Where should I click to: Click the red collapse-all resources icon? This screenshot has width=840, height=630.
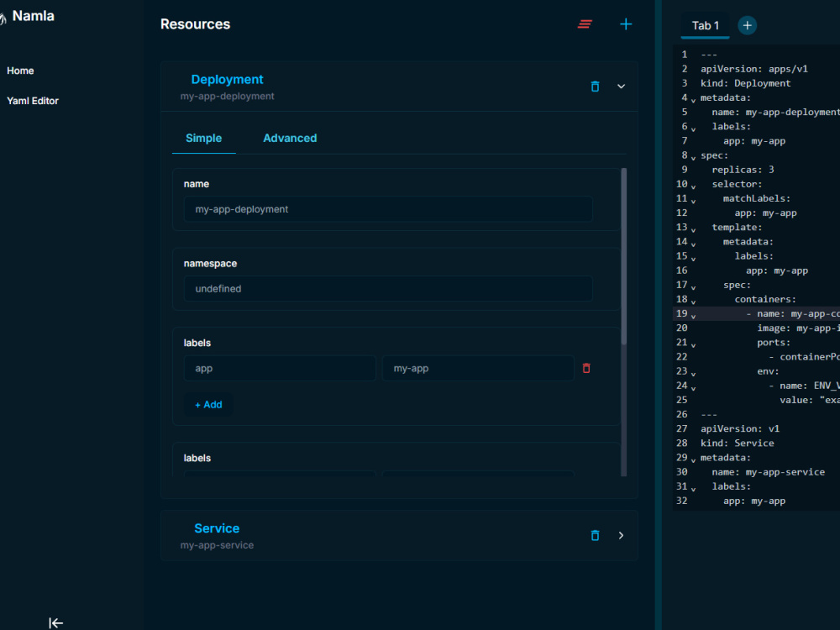click(585, 24)
